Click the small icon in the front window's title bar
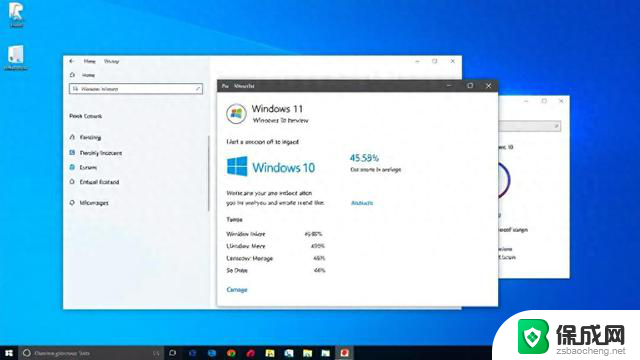Screen dimensions: 640x360 [225, 86]
